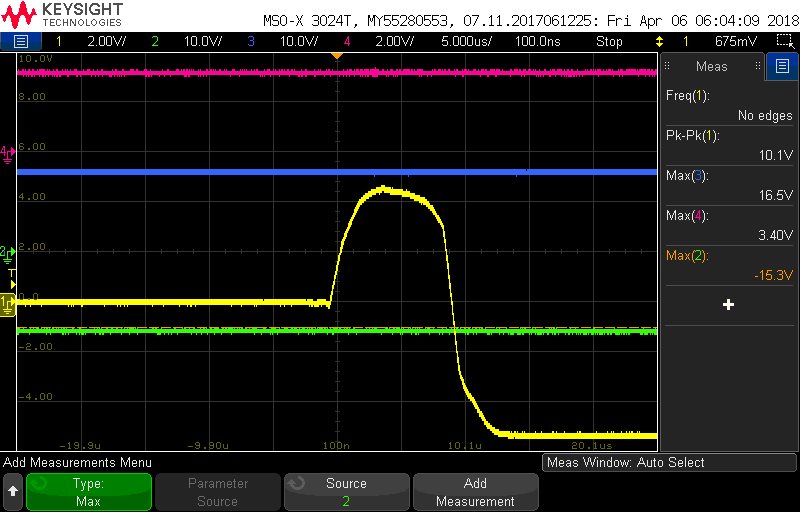Open the 5.000us/ timebase setting

click(466, 41)
